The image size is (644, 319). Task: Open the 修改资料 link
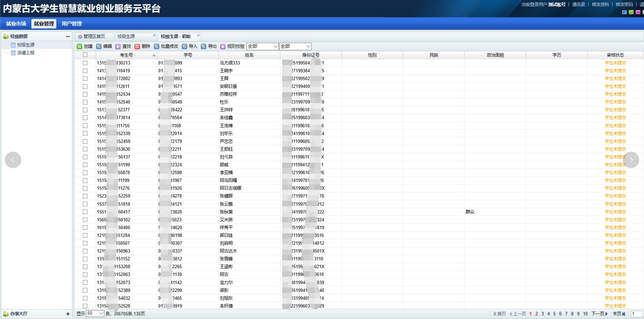coord(600,4)
